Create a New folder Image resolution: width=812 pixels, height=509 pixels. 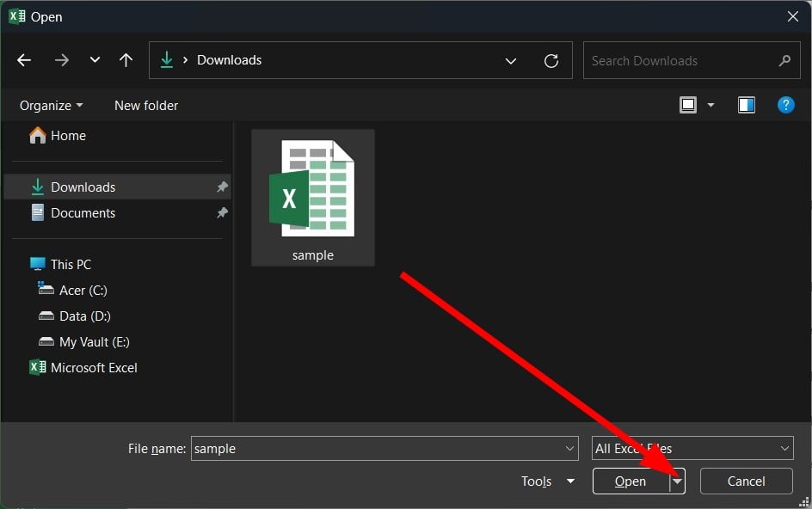click(146, 106)
